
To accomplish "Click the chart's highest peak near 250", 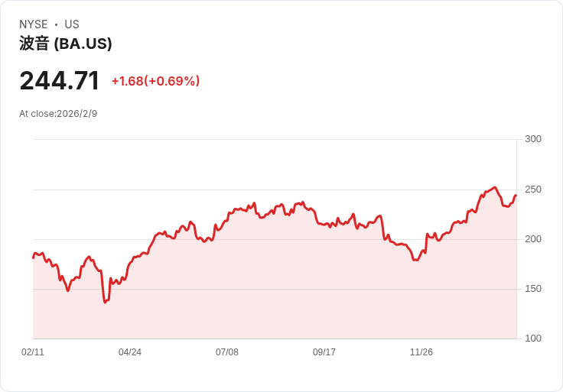I will (x=495, y=187).
